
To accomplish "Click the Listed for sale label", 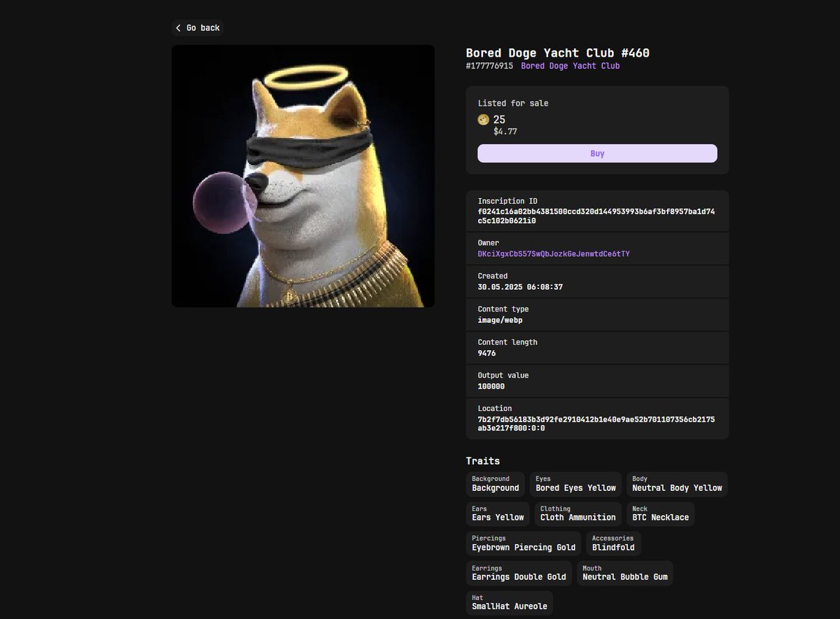I will point(513,103).
